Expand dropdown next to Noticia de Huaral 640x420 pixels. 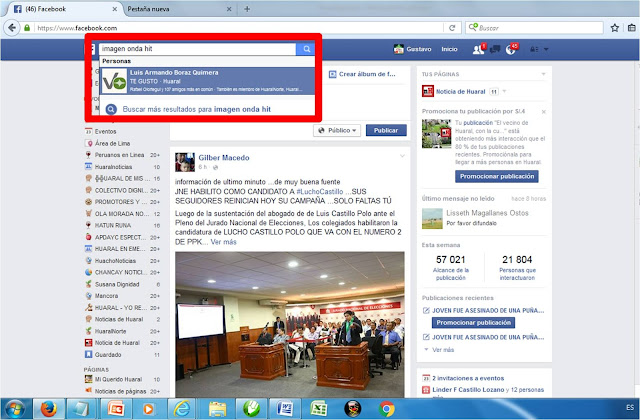point(504,91)
